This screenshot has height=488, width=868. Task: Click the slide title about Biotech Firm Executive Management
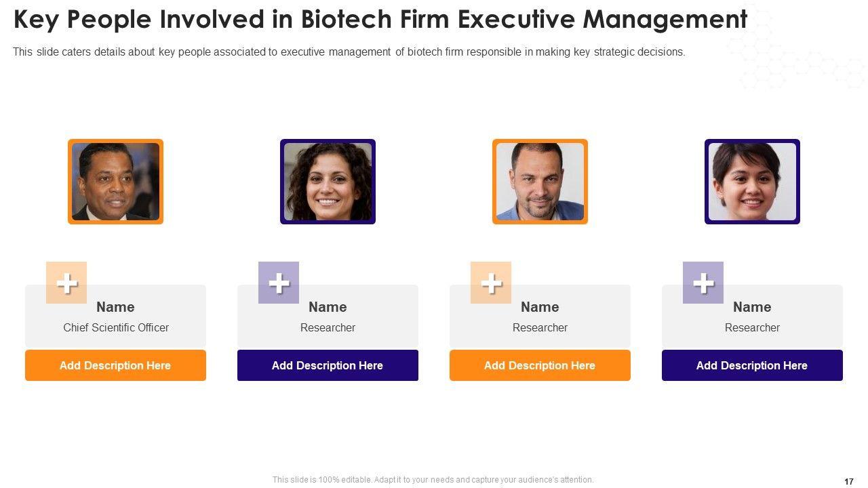[x=380, y=20]
